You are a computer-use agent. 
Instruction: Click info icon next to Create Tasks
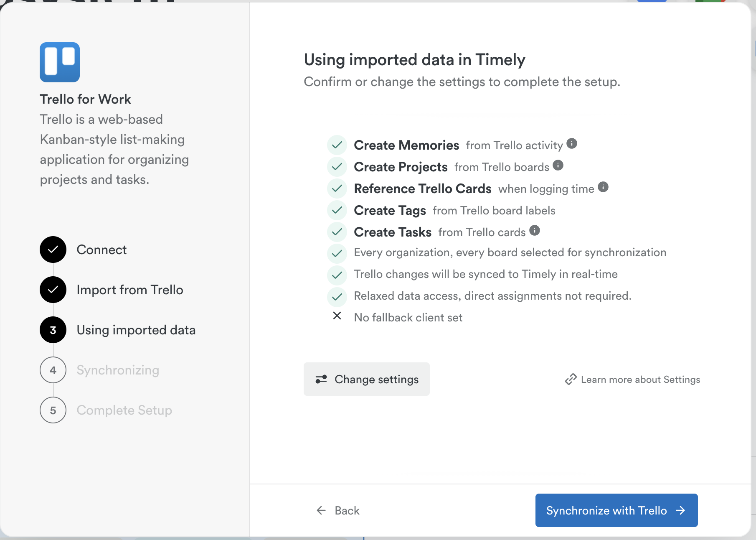coord(535,231)
